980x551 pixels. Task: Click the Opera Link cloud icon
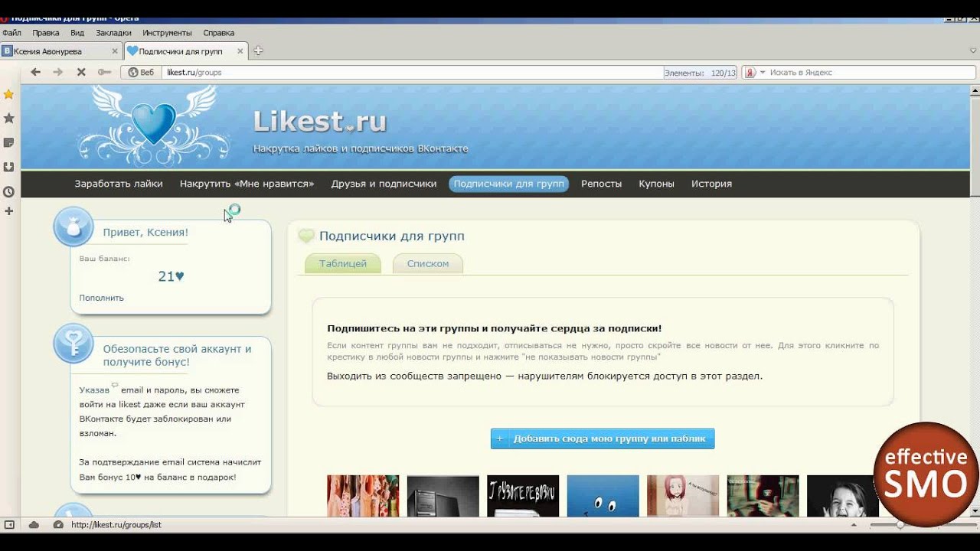click(34, 524)
